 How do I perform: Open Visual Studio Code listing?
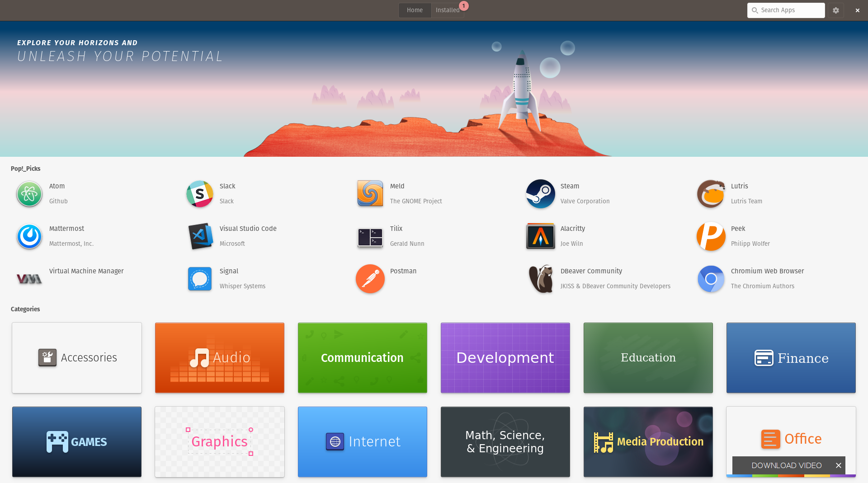coord(199,236)
